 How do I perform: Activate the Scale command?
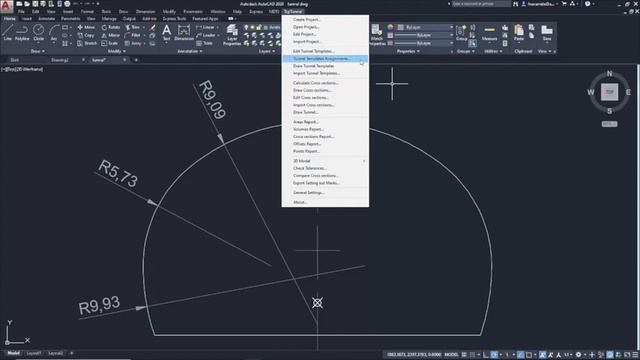tap(110, 43)
